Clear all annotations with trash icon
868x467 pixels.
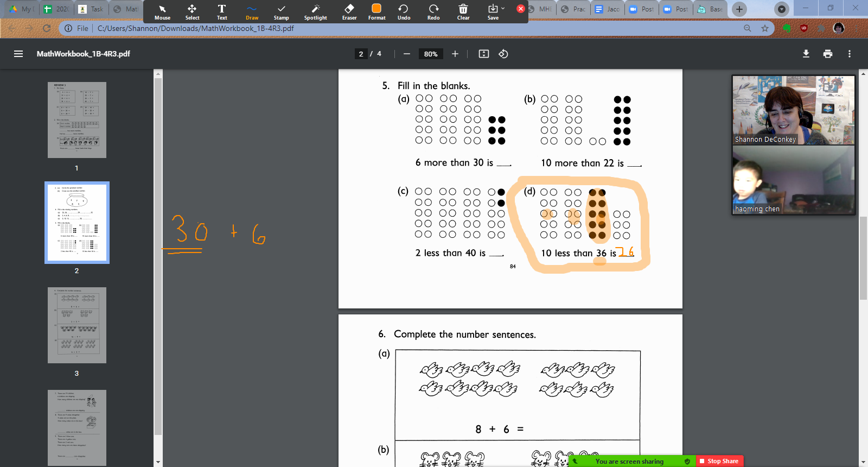463,12
